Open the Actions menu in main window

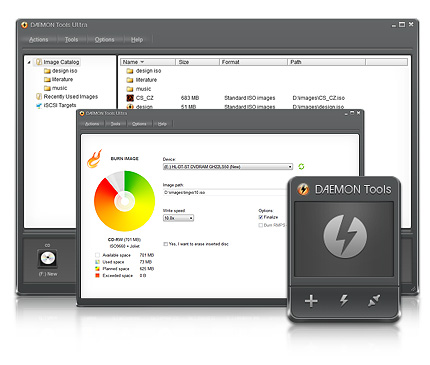(38, 39)
